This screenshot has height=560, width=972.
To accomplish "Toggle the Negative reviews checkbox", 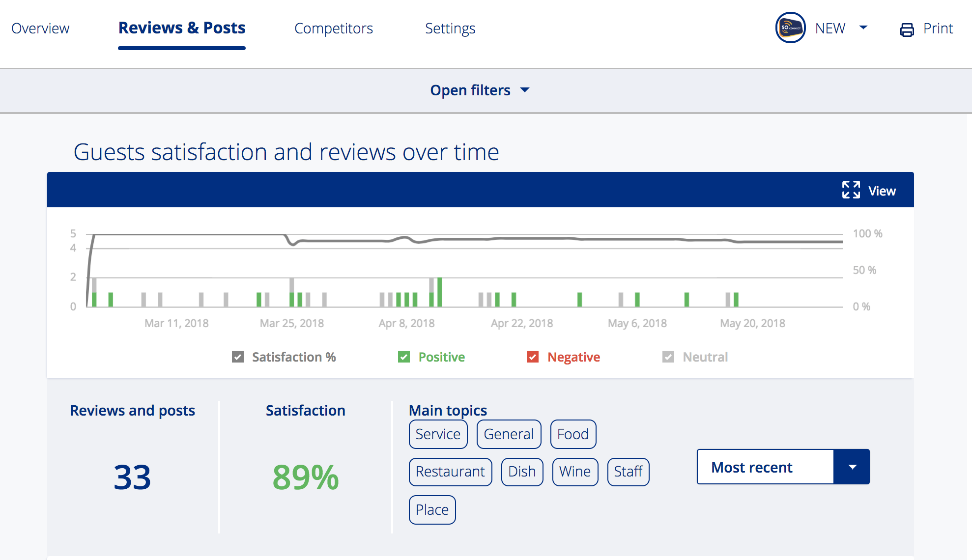I will pyautogui.click(x=533, y=357).
